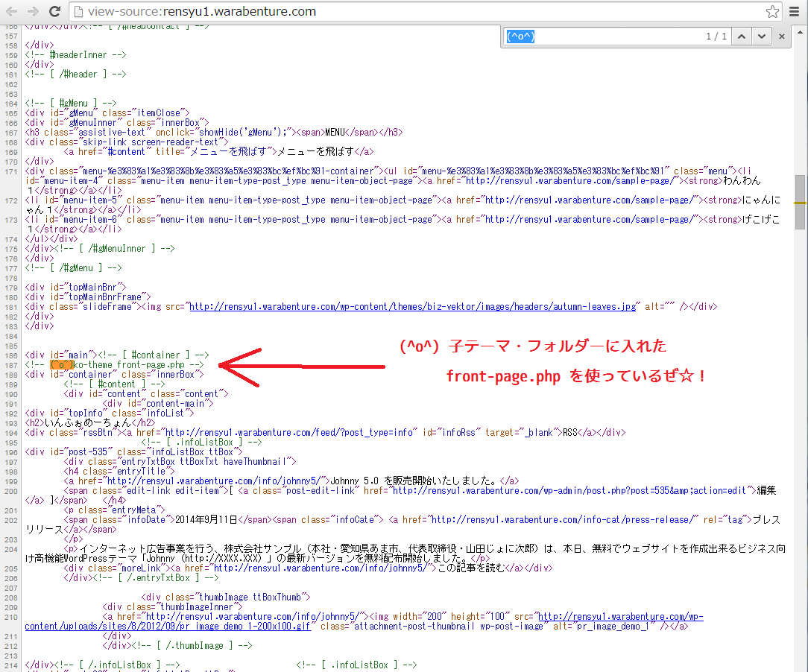808x672 pixels.
Task: Click '<div id="post-535"' on line 196
Action: [x=69, y=451]
